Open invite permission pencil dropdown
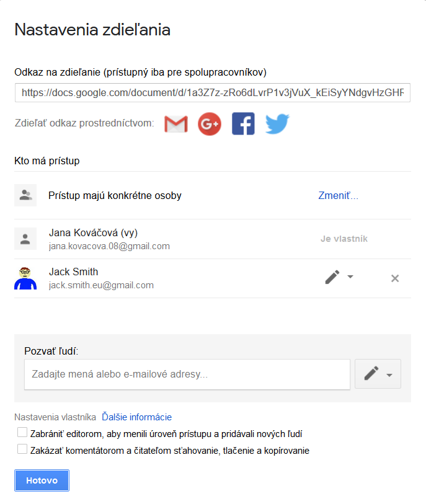The height and width of the screenshot is (504, 426). (x=378, y=374)
